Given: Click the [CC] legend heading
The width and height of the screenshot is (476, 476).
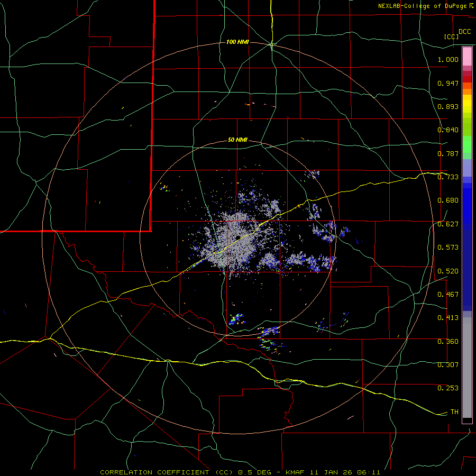Looking at the screenshot, I should coord(451,36).
